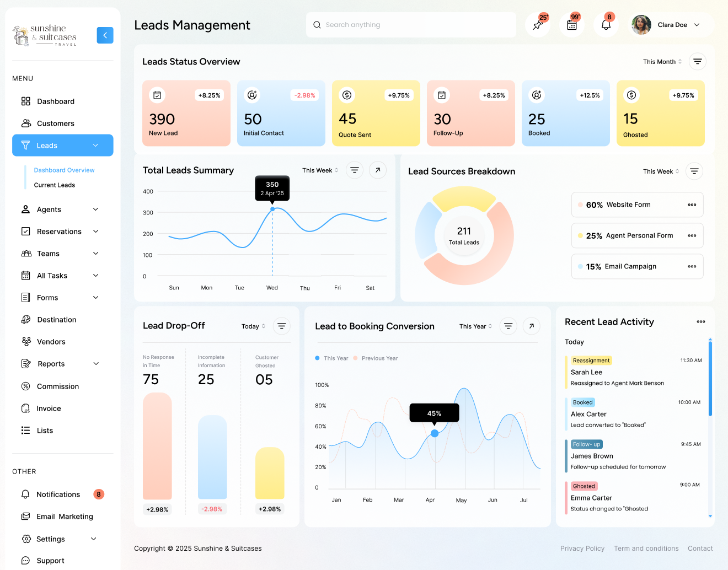Click filter icon in Lead Drop-Off card
The width and height of the screenshot is (728, 570).
[x=281, y=326]
